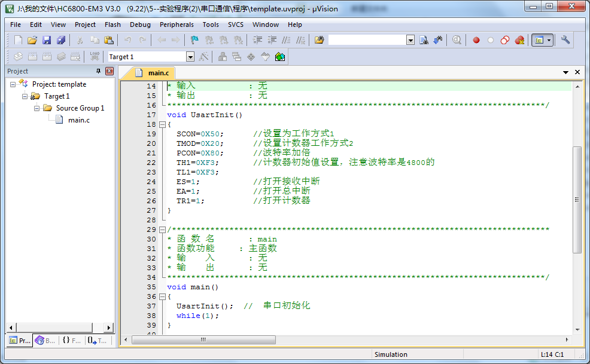The height and width of the screenshot is (364, 590).
Task: Click the Simulation status bar text
Action: [x=391, y=354]
